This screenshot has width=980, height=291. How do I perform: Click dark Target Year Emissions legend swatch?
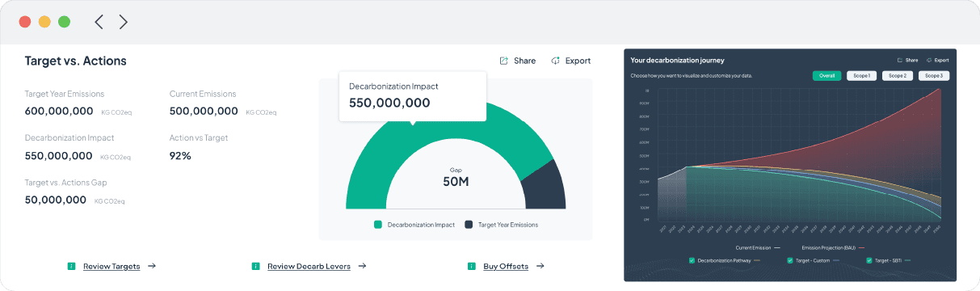pyautogui.click(x=469, y=225)
